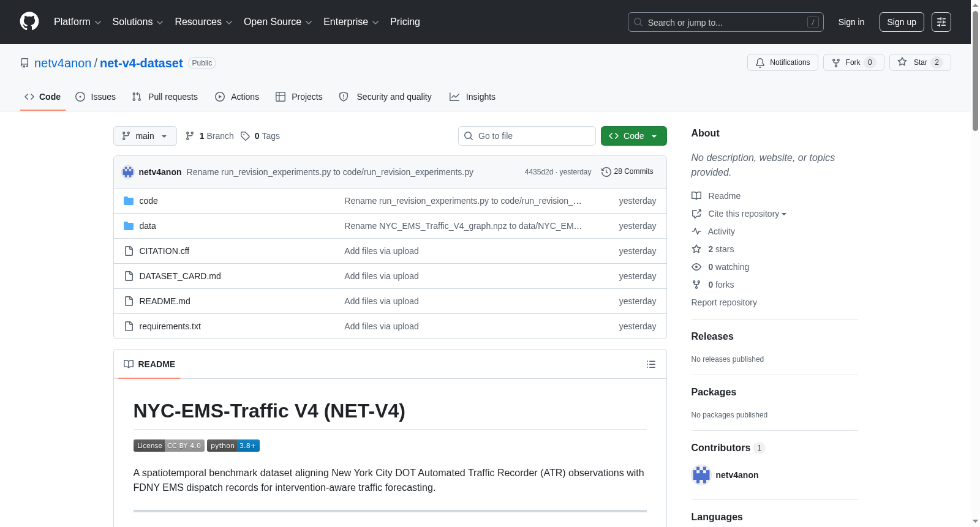
Task: Expand the Open Source menu
Action: coord(278,22)
